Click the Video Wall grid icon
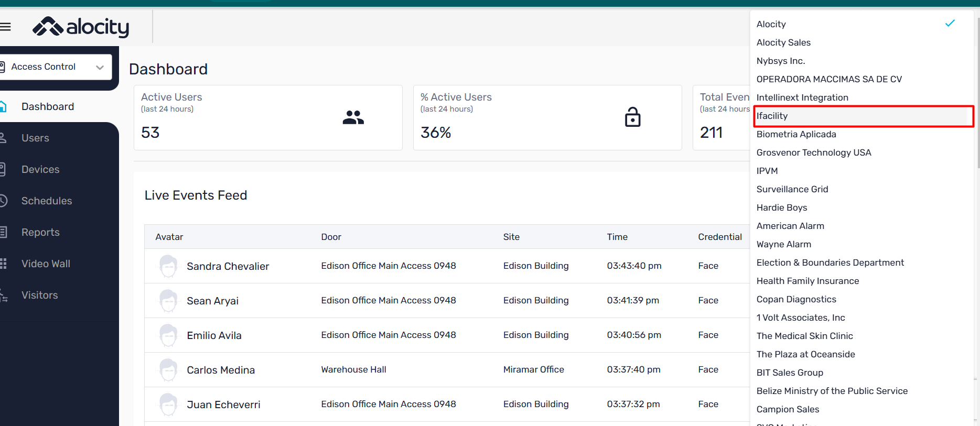The width and height of the screenshot is (980, 426). [x=3, y=264]
